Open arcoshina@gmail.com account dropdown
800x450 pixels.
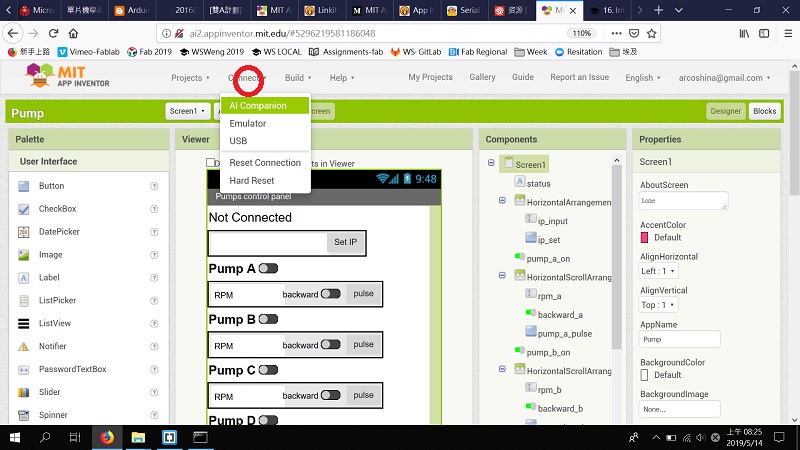click(x=724, y=78)
